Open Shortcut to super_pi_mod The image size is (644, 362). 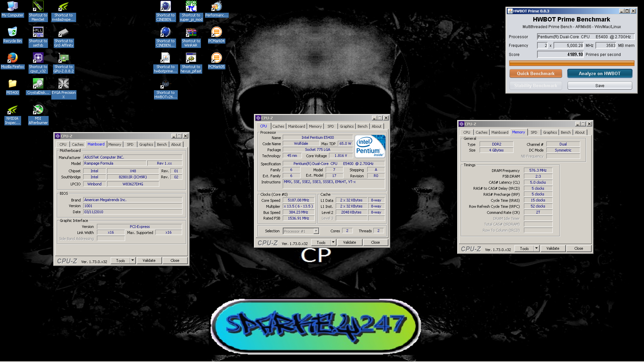[191, 11]
